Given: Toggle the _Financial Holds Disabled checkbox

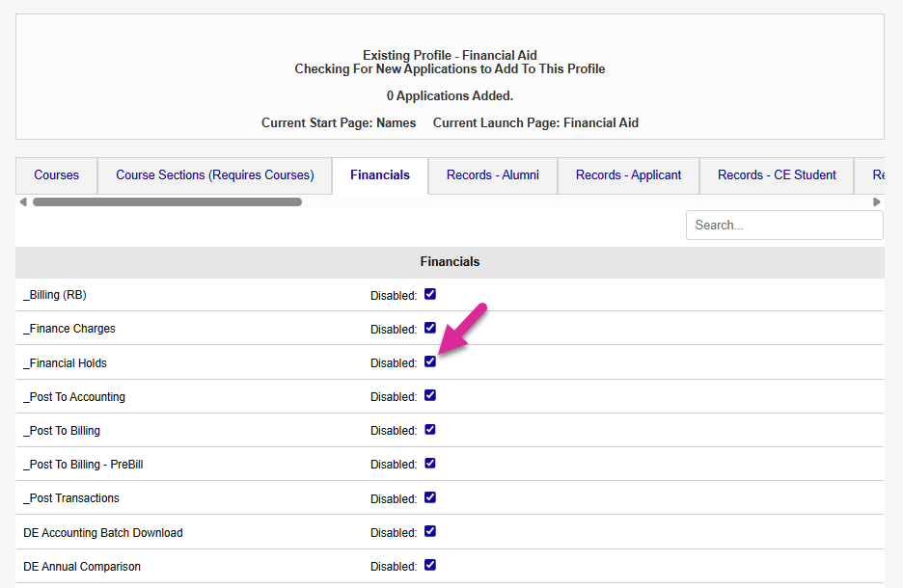Looking at the screenshot, I should point(430,361).
